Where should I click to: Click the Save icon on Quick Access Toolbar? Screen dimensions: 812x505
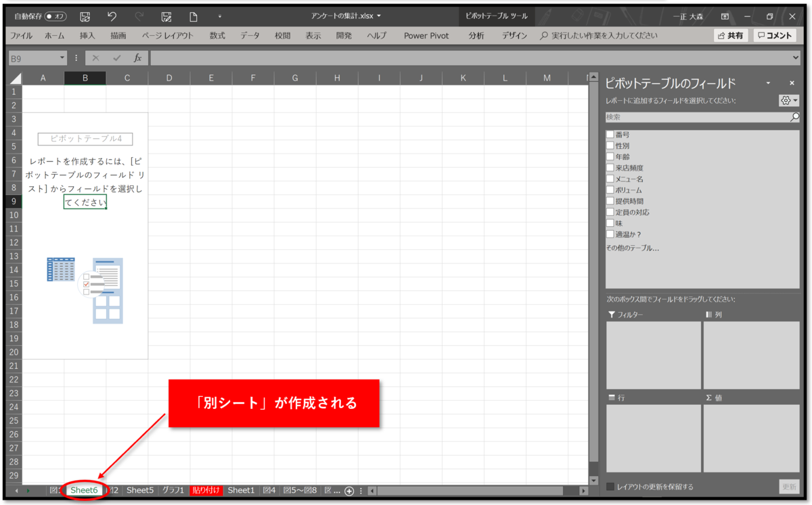[85, 16]
